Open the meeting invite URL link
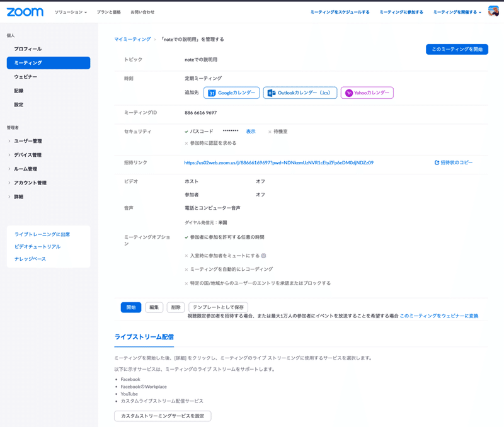The height and width of the screenshot is (427, 504). 278,162
